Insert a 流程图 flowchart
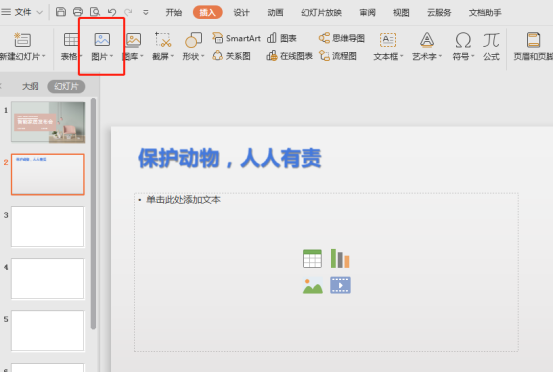Viewport: 554px width, 373px height. (x=337, y=56)
